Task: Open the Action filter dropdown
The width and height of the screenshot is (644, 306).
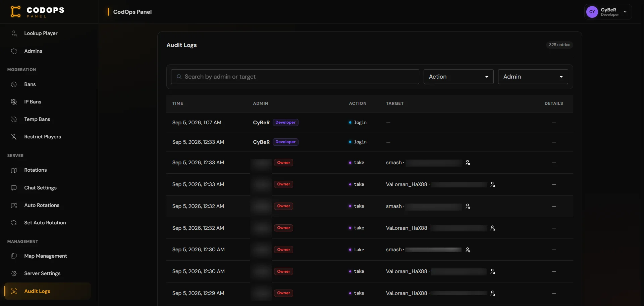Action: (459, 77)
